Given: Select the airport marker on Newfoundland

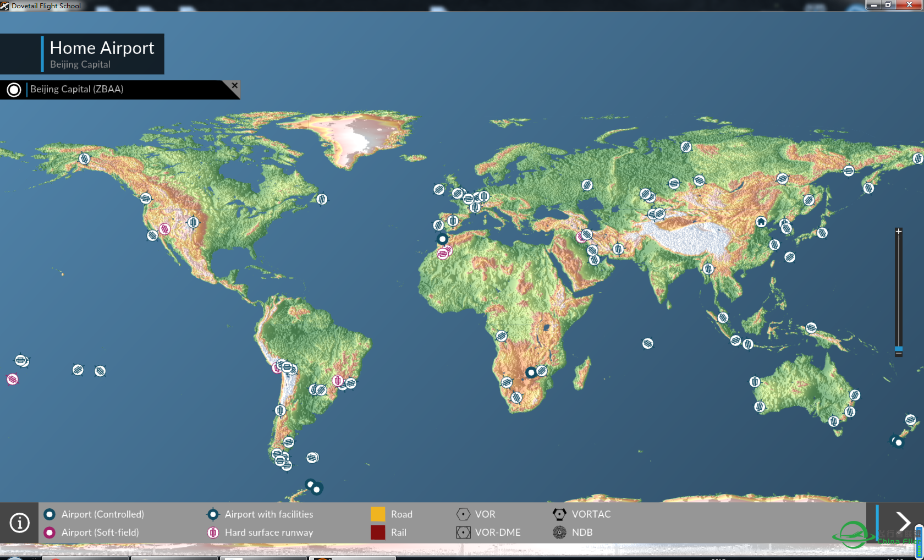Looking at the screenshot, I should pyautogui.click(x=322, y=199).
